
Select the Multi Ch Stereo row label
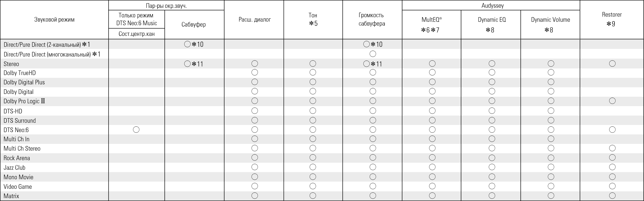point(22,149)
